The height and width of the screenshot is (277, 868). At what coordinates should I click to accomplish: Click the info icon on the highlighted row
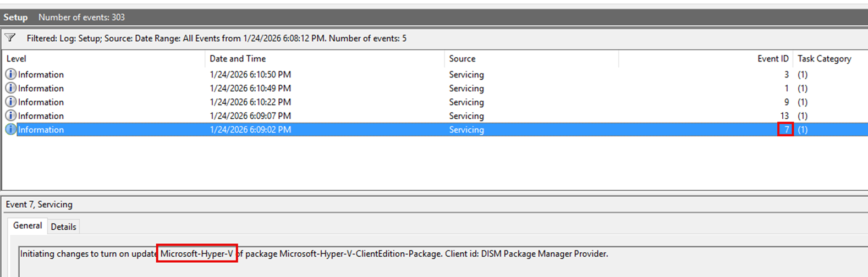[10, 130]
